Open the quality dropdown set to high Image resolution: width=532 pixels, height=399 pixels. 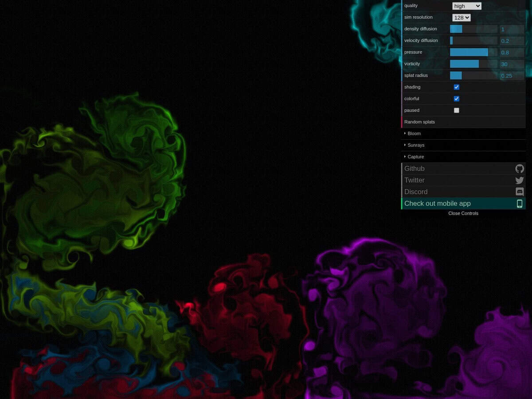pyautogui.click(x=466, y=6)
